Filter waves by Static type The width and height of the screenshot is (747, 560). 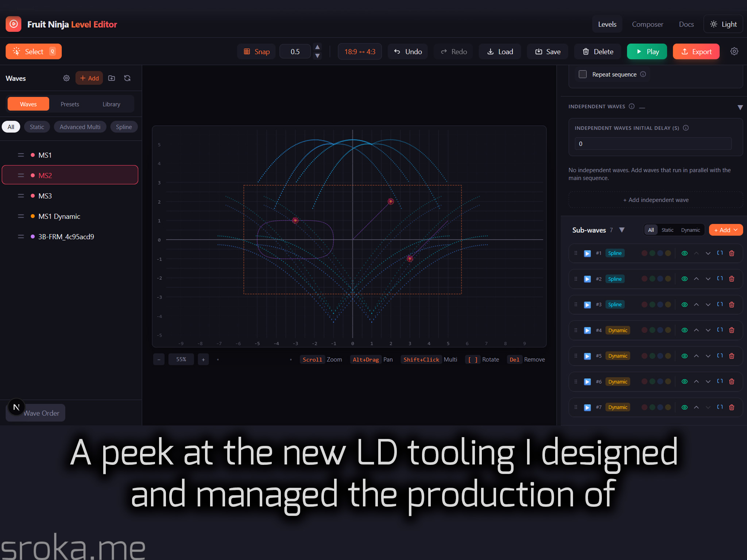pos(37,127)
